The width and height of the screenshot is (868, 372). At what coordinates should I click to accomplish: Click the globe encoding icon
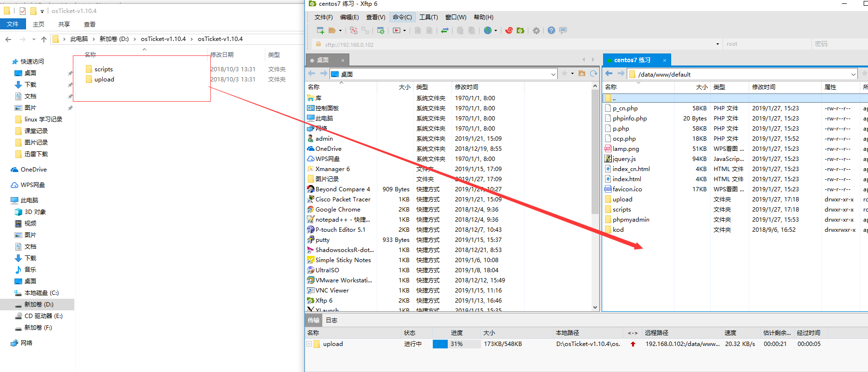(488, 30)
